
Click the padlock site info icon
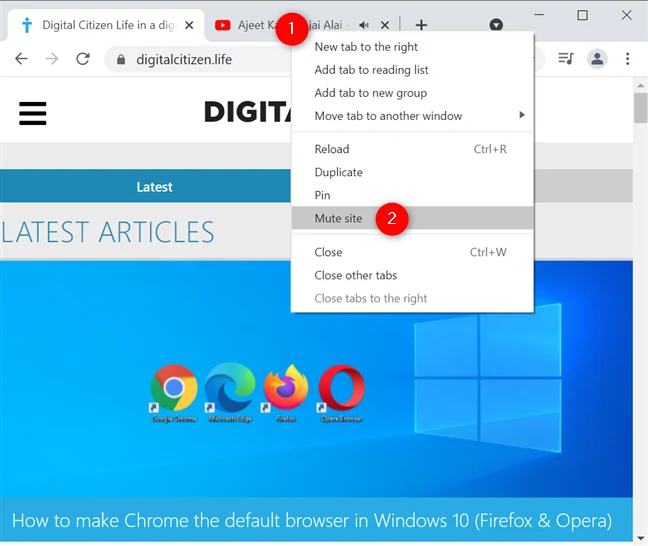coord(121,60)
